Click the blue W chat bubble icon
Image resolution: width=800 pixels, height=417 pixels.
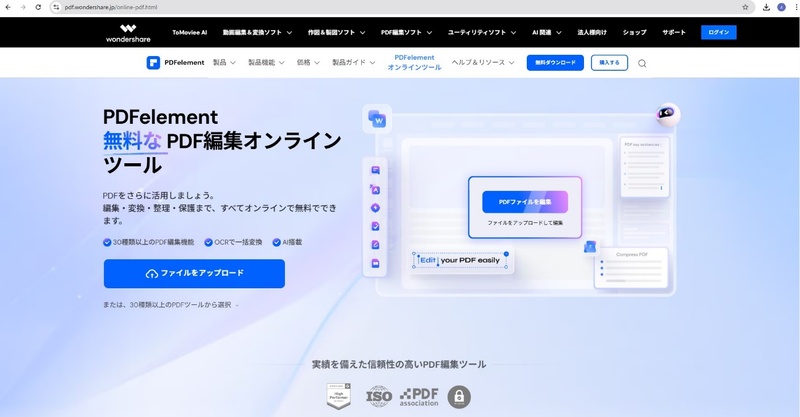point(377,119)
